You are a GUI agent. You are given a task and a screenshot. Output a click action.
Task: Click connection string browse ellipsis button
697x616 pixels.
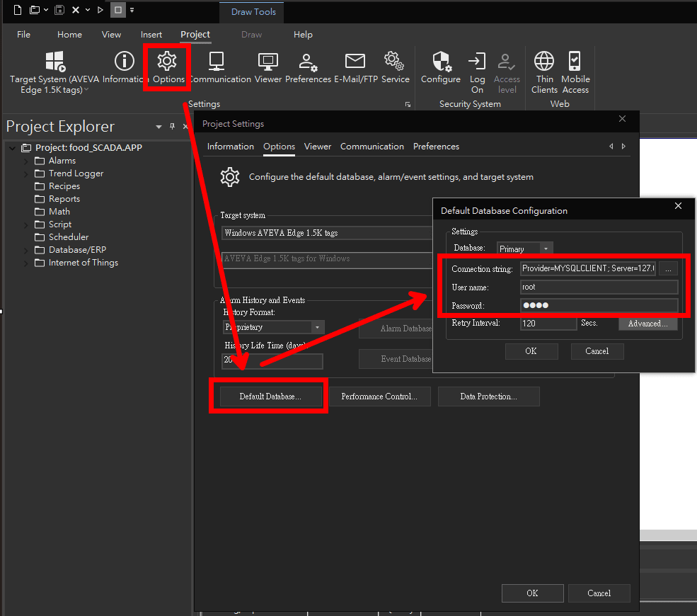pos(668,268)
